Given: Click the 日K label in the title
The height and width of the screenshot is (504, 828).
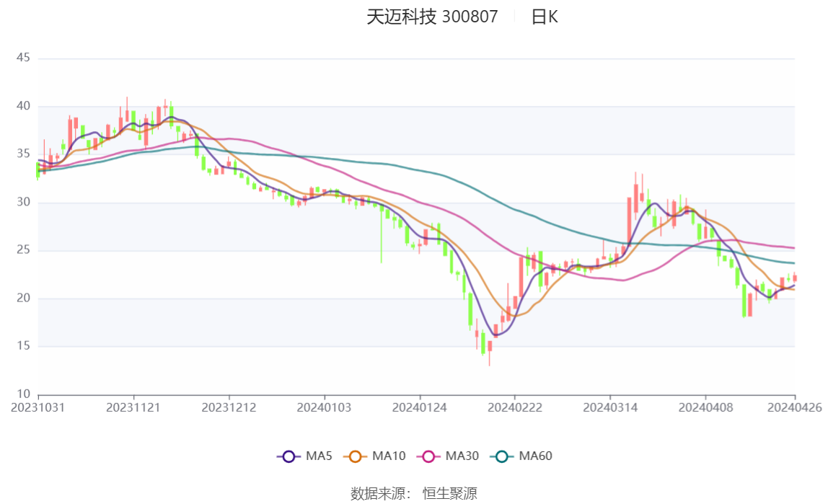Looking at the screenshot, I should (545, 17).
